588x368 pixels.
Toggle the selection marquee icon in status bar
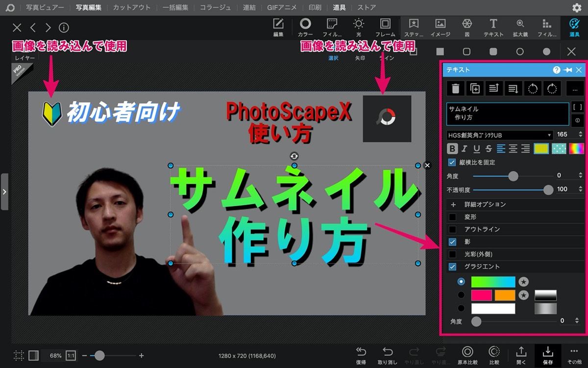coord(19,355)
